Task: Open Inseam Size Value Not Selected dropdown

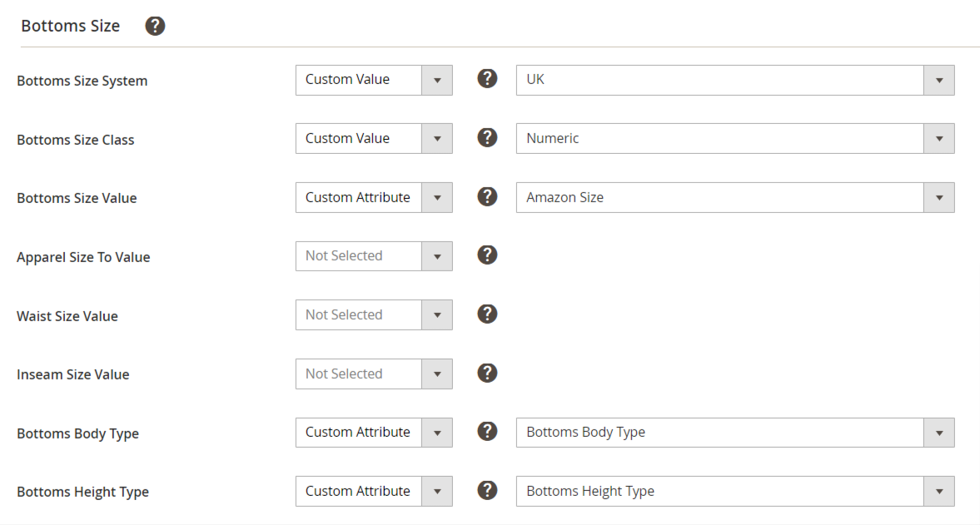Action: 373,374
